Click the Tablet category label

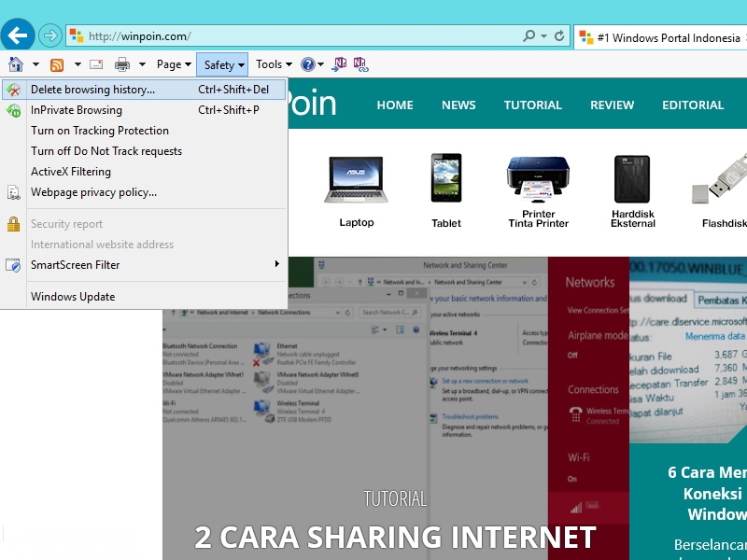coord(446,223)
